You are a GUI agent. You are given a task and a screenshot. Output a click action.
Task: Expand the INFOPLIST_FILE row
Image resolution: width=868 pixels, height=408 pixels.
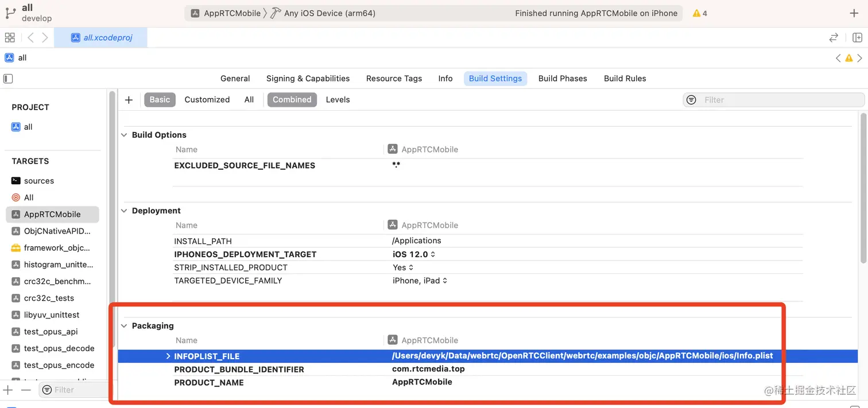(168, 356)
